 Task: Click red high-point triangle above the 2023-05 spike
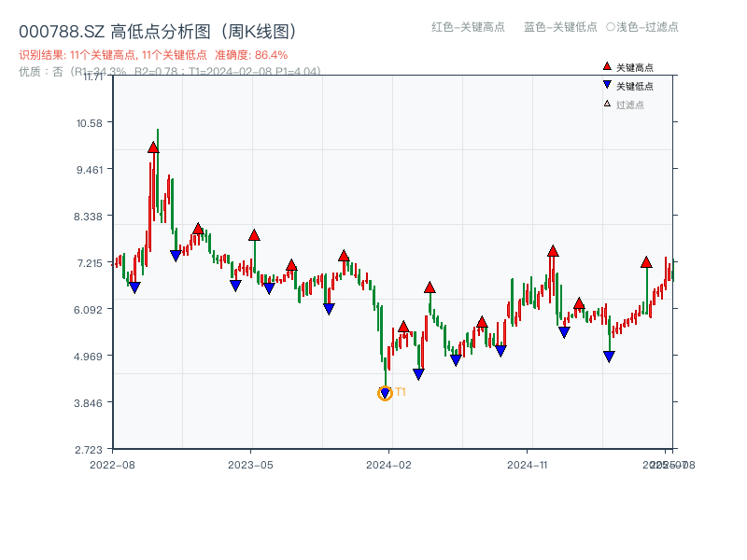(x=254, y=235)
